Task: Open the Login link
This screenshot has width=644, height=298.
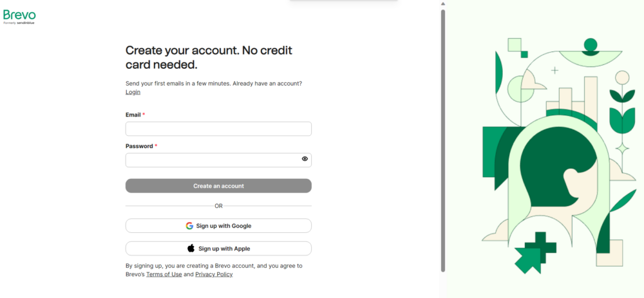Action: tap(133, 92)
